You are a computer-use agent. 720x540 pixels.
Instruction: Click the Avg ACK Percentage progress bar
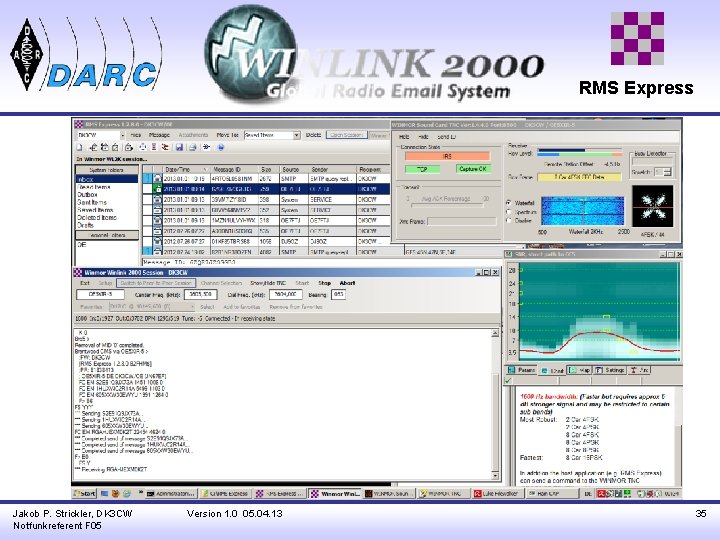tap(446, 205)
